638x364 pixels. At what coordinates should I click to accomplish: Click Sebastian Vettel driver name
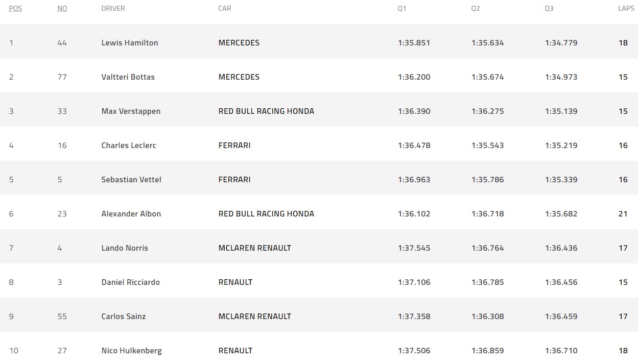tap(131, 180)
